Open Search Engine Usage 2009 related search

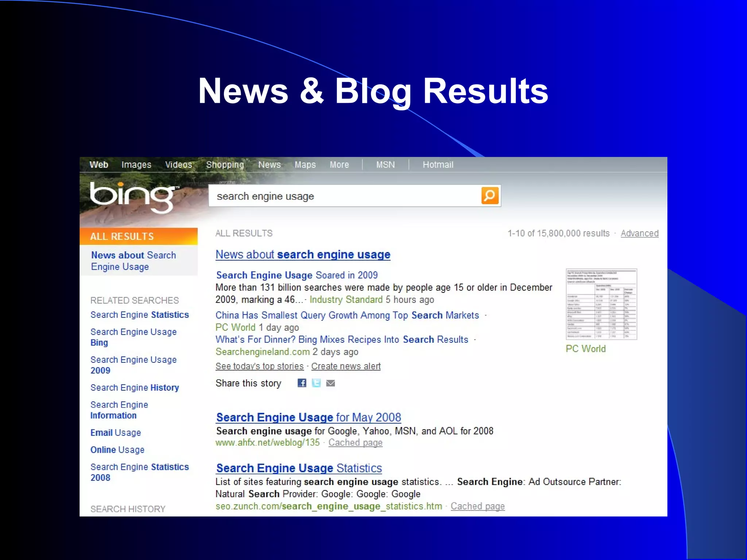[x=133, y=365]
